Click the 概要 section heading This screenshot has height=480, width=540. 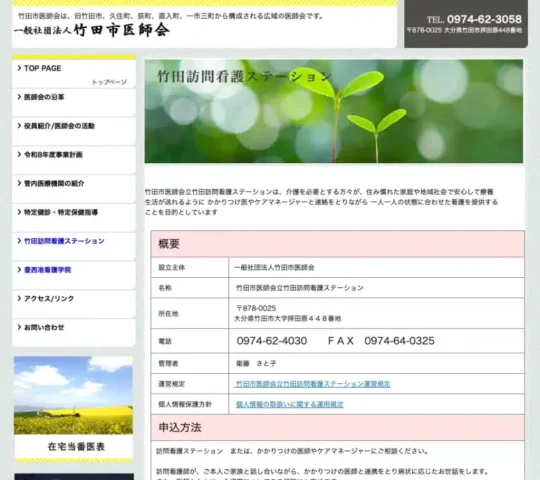coord(169,244)
